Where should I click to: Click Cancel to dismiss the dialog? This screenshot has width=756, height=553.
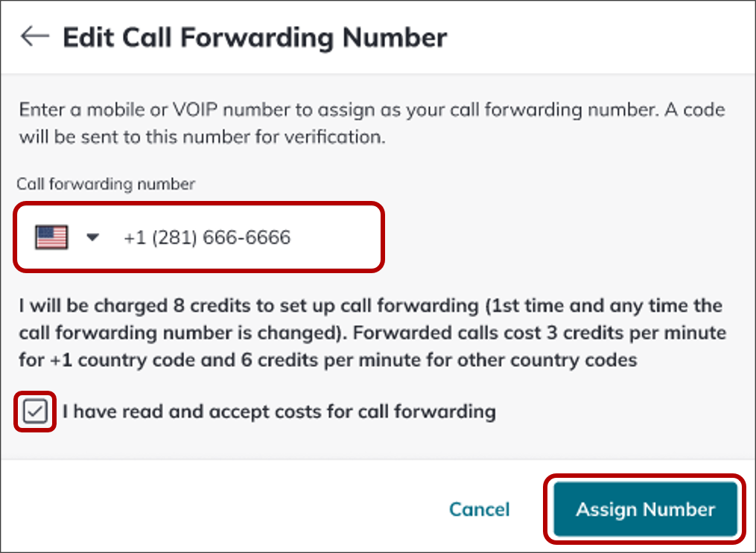click(x=479, y=509)
